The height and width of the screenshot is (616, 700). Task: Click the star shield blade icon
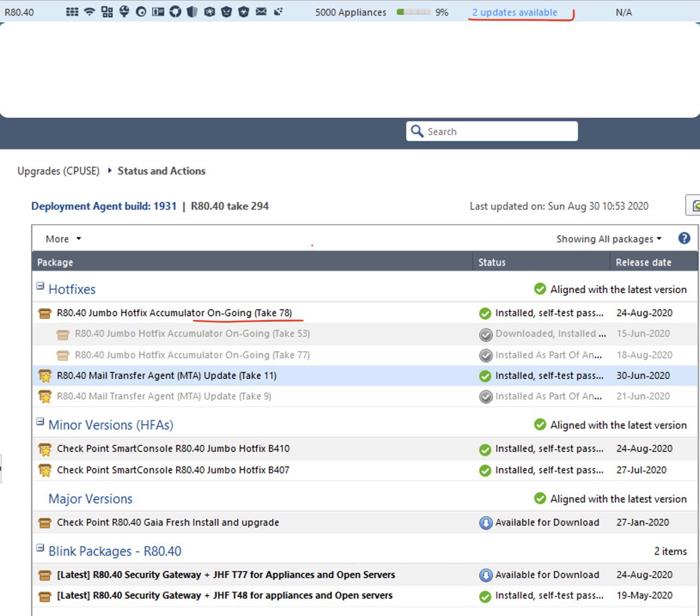pyautogui.click(x=244, y=11)
